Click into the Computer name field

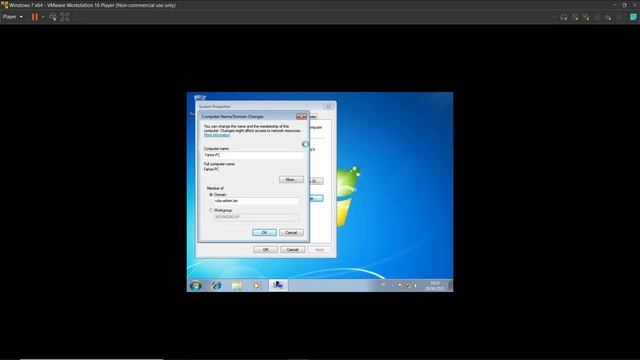pos(253,155)
